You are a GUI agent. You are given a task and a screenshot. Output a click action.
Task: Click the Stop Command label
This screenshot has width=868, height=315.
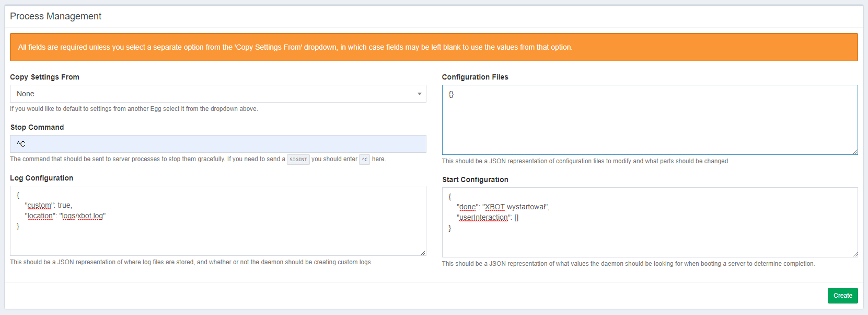coord(37,127)
